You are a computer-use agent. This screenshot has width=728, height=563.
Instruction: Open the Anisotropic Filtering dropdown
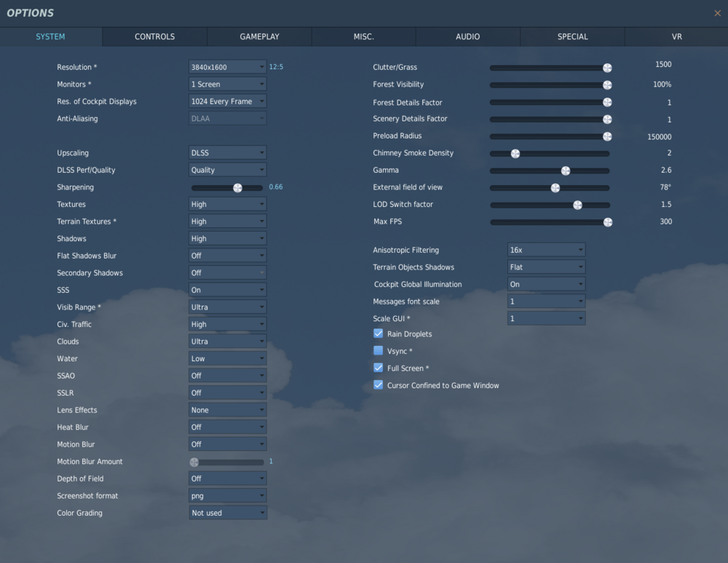click(546, 250)
